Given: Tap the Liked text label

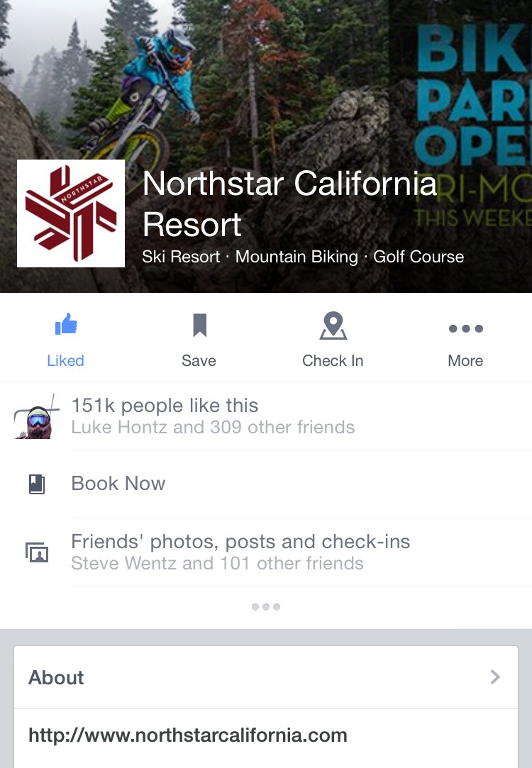Looking at the screenshot, I should pyautogui.click(x=66, y=360).
